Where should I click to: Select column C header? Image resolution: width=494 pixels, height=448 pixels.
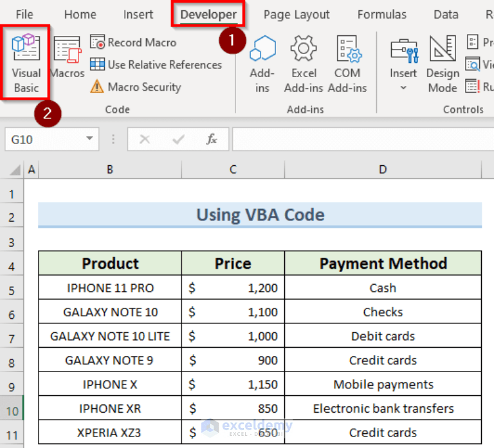[233, 170]
